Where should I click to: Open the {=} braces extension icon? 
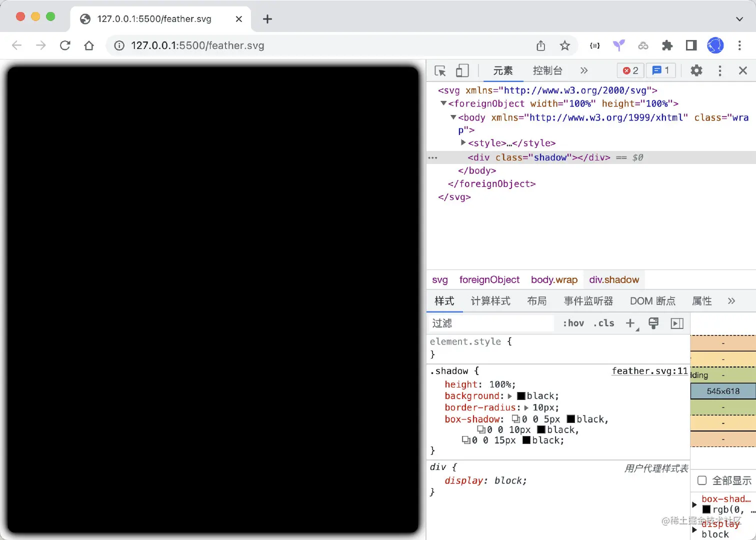[594, 45]
